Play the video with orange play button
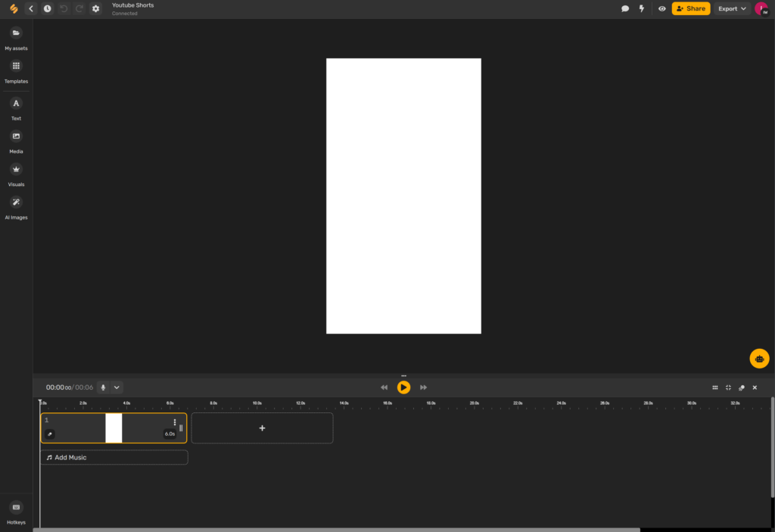The image size is (775, 532). coord(403,387)
